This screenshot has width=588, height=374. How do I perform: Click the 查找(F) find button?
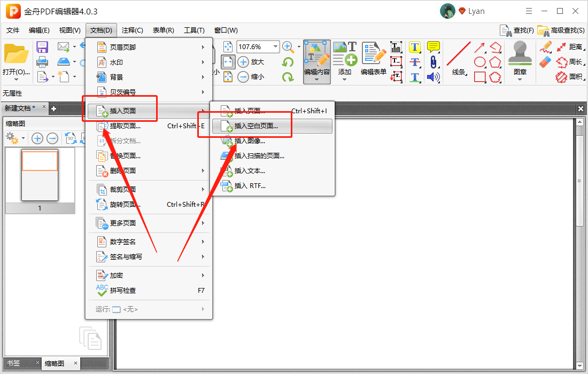[517, 30]
